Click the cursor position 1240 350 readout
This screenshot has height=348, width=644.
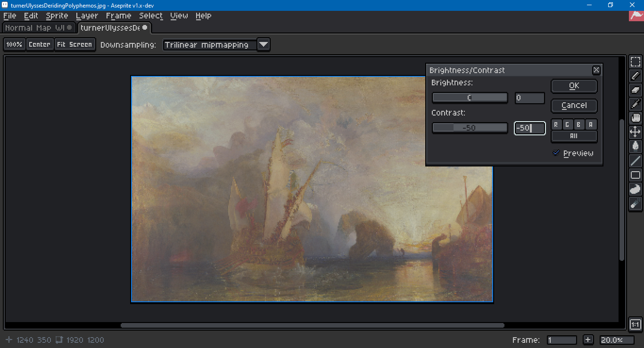(x=29, y=340)
